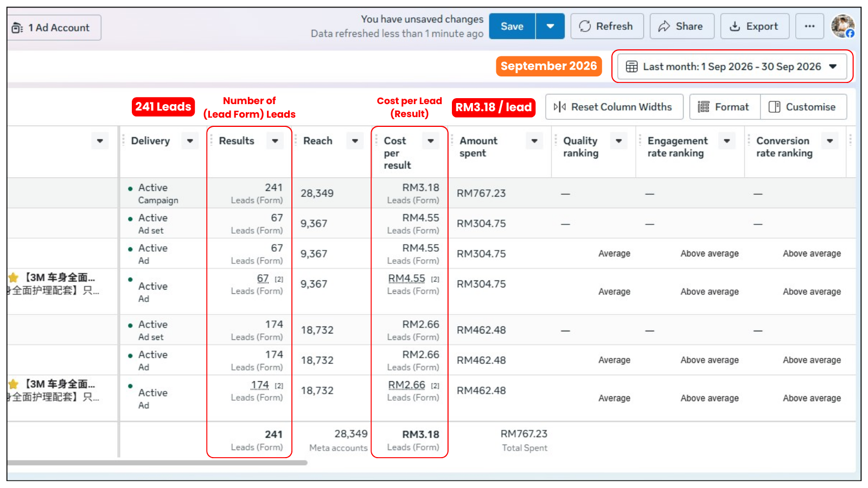Expand the Save options dropdown arrow
The width and height of the screenshot is (868, 488).
tap(550, 26)
